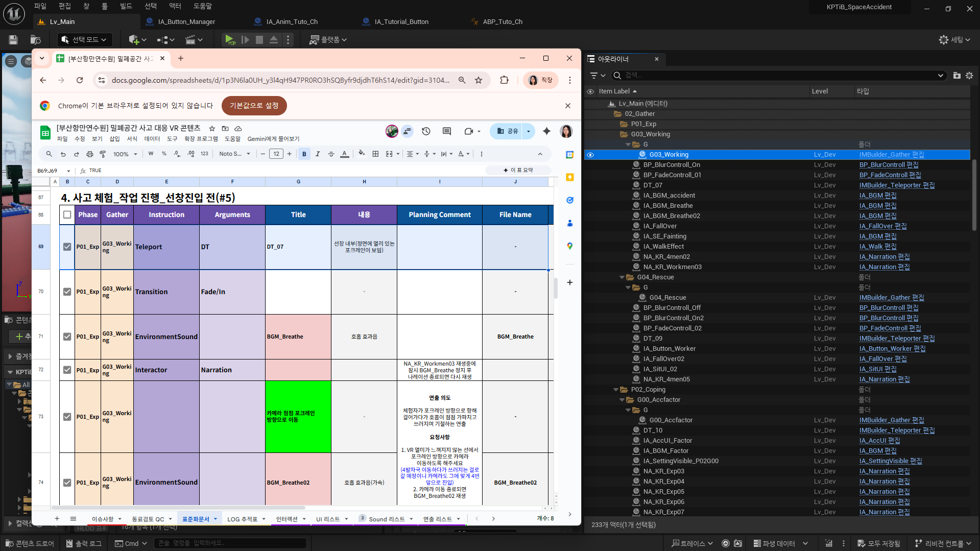980x551 pixels.
Task: Toggle visibility of G03_Working actor
Action: (x=590, y=155)
